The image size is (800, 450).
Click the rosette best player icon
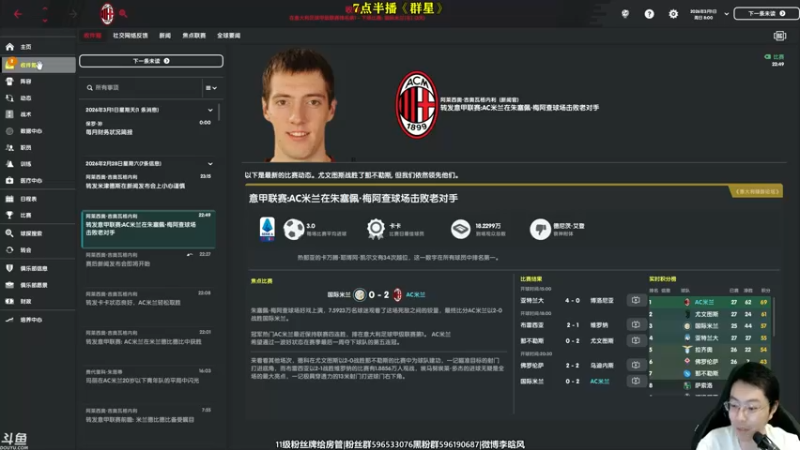click(376, 229)
